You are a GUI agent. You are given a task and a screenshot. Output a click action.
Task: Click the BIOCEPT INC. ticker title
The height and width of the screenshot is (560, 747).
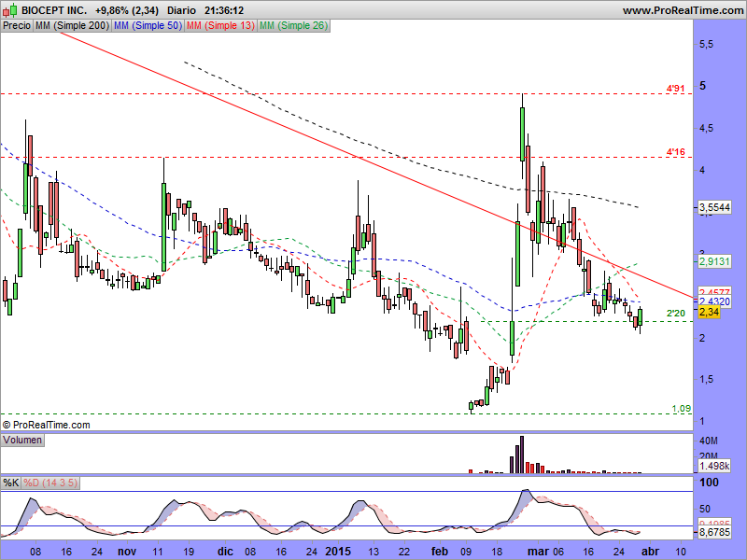coord(54,10)
